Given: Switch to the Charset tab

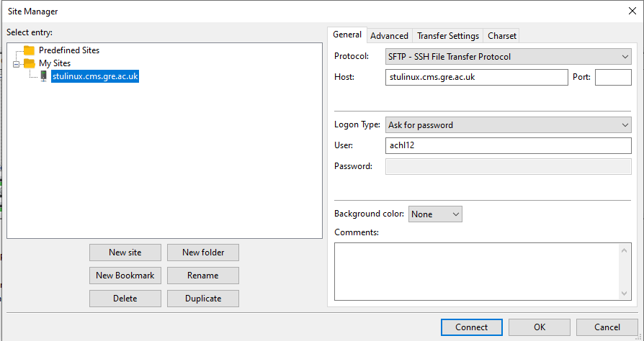Looking at the screenshot, I should (501, 35).
